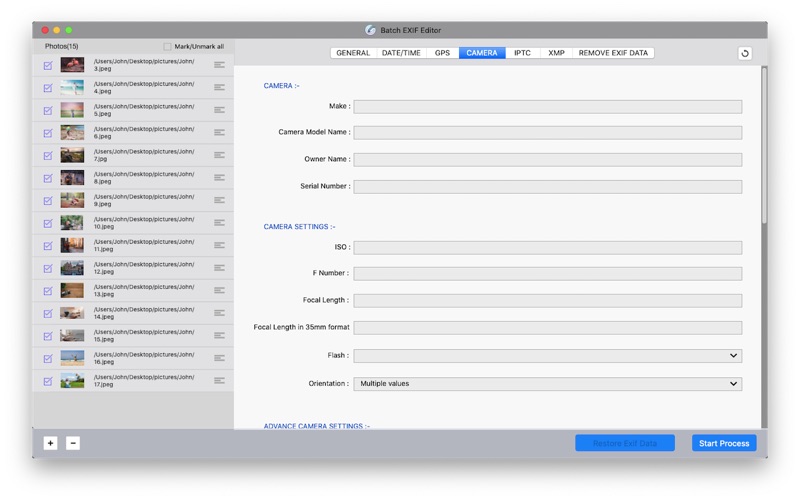Open details icon for 9.jpeg row
The width and height of the screenshot is (800, 500).
click(219, 200)
